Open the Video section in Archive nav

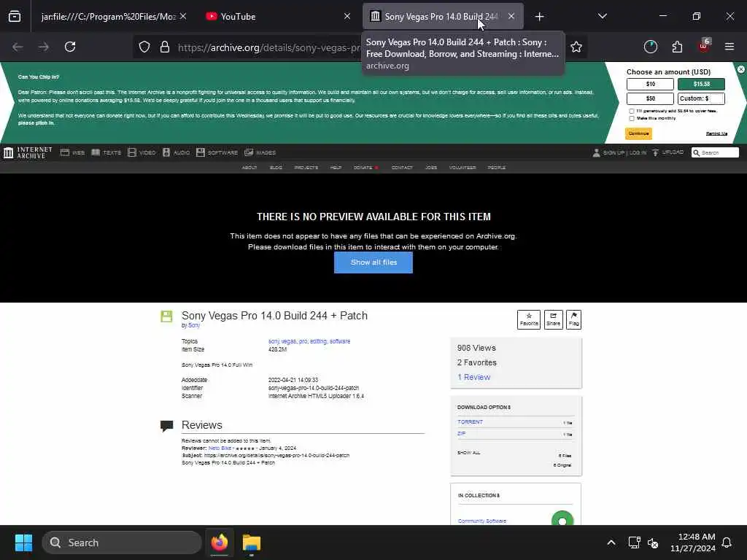coord(142,152)
